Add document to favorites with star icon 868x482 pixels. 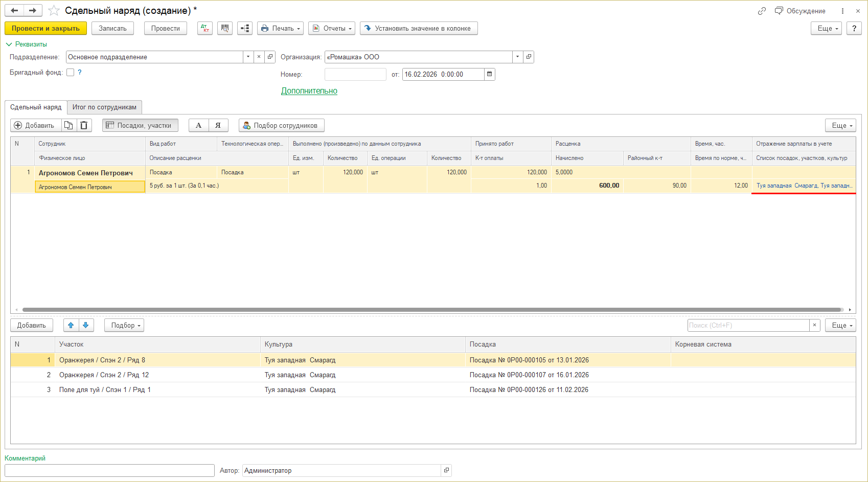(54, 11)
